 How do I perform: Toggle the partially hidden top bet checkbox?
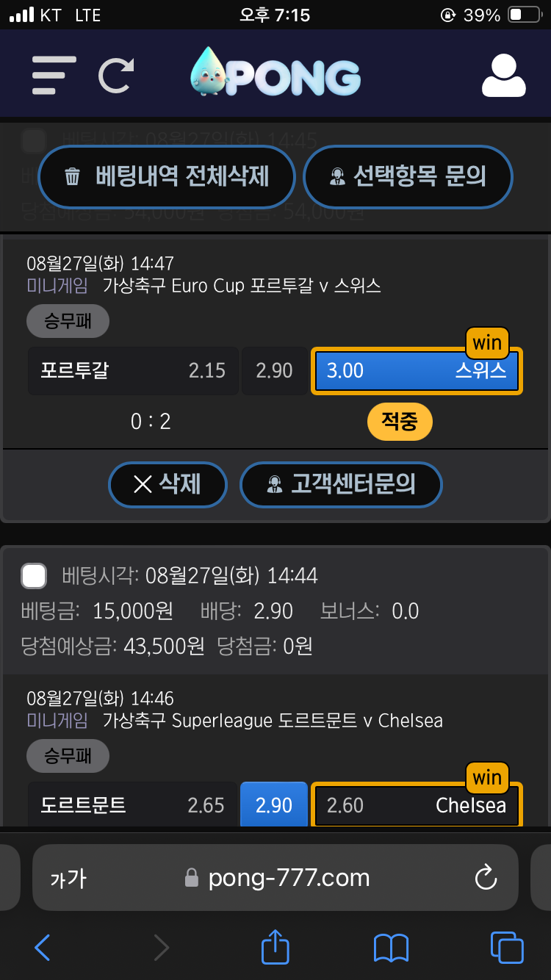tap(34, 141)
